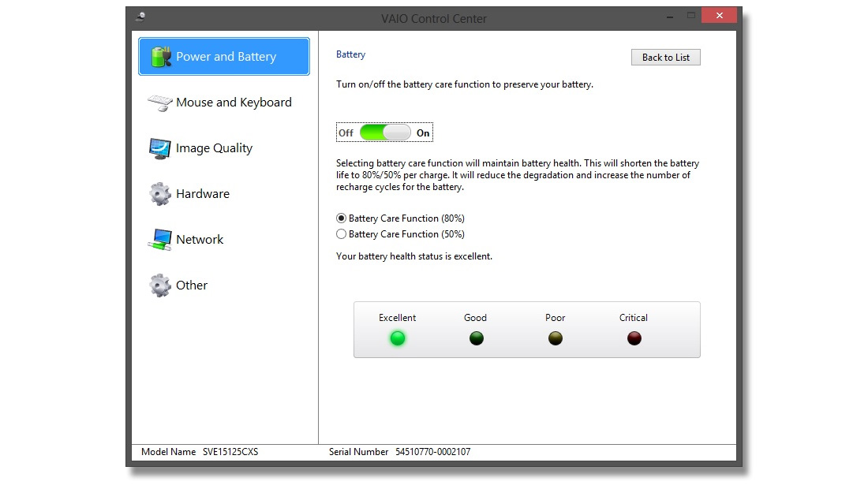Screen dimensions: 868x489
Task: Select Battery Care Function (50%) radio
Action: [x=342, y=234]
